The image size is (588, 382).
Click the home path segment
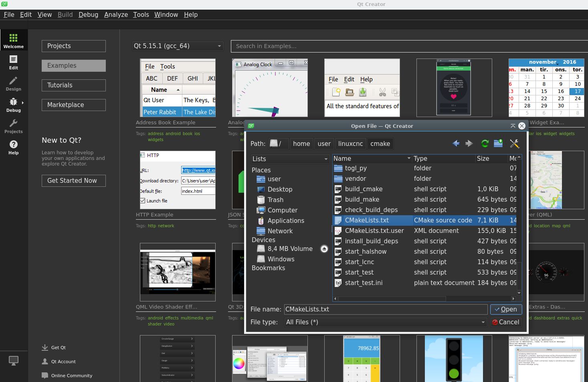pos(301,144)
